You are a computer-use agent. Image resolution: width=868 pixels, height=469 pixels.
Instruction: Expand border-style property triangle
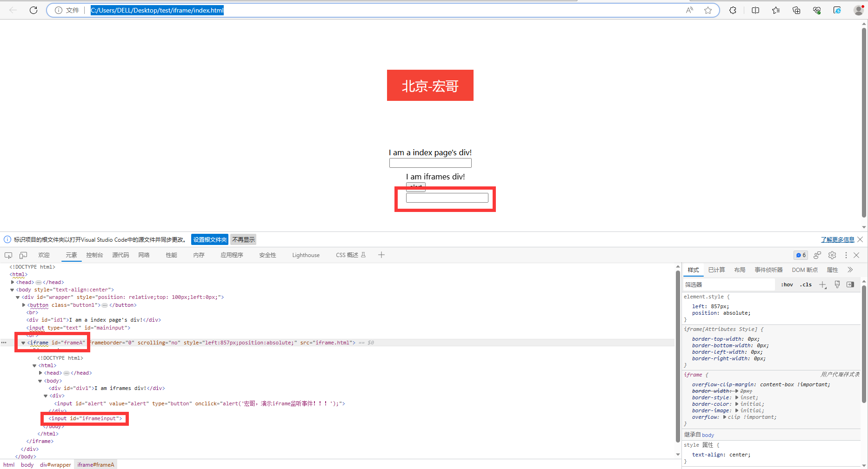point(737,397)
